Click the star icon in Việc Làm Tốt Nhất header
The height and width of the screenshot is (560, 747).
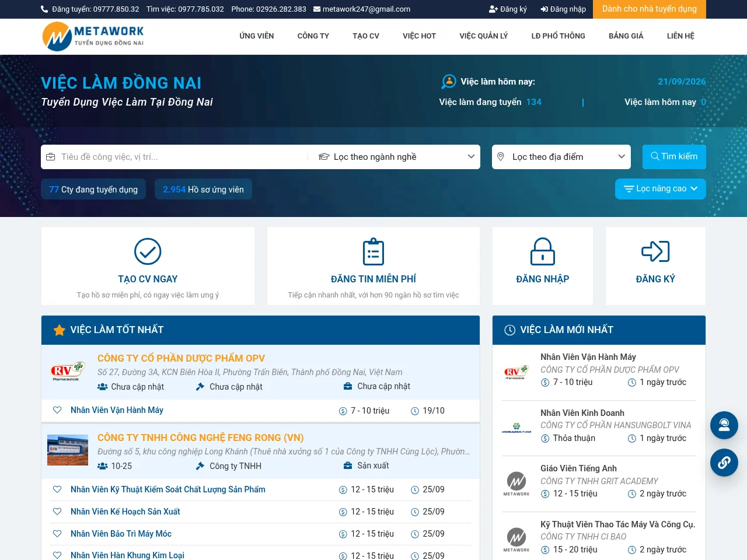tap(59, 330)
